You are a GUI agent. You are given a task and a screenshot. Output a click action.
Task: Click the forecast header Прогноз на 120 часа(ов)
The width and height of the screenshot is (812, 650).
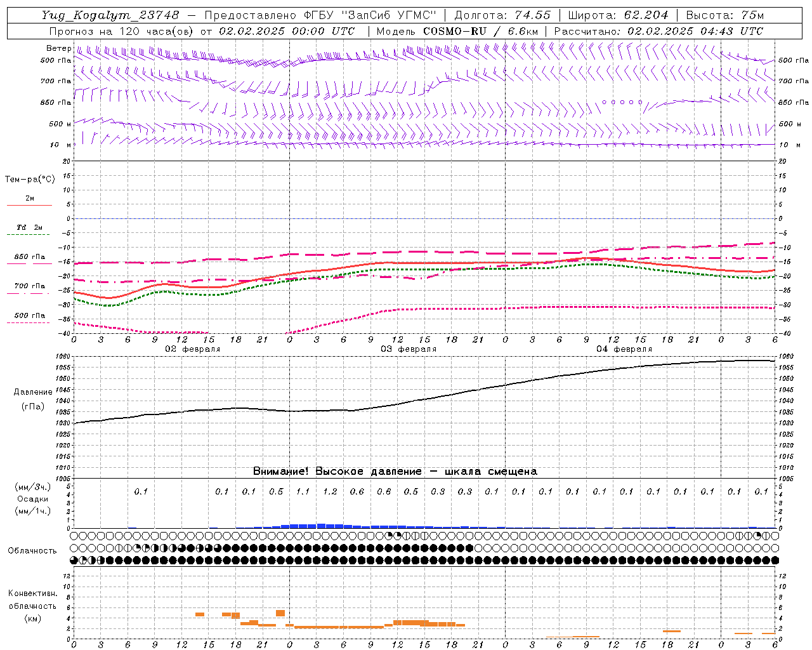tap(121, 31)
